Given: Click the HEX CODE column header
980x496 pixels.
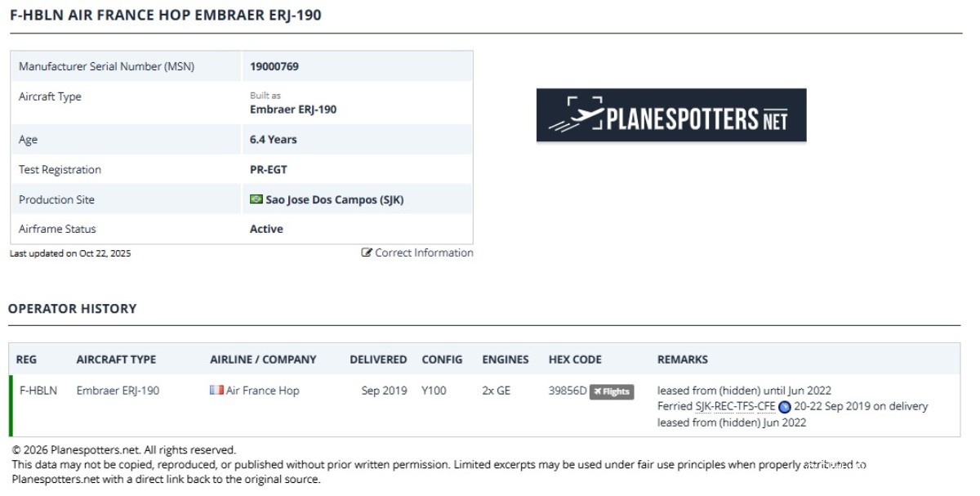Looking at the screenshot, I should [x=575, y=360].
